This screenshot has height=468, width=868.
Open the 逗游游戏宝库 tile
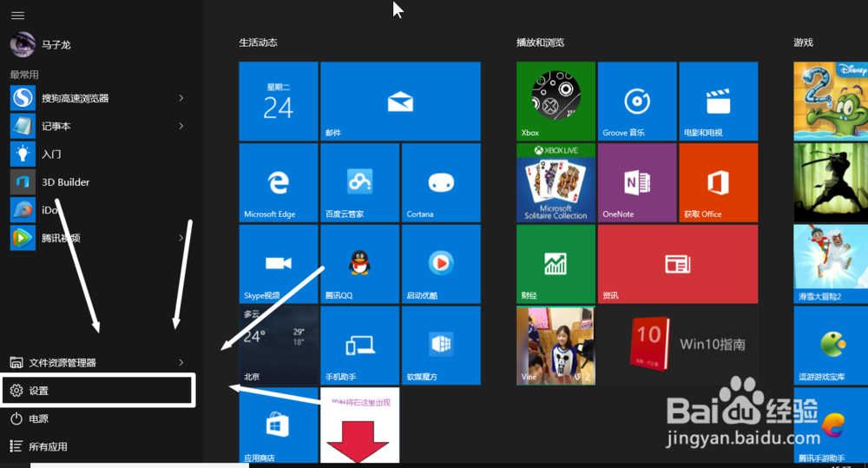click(831, 346)
